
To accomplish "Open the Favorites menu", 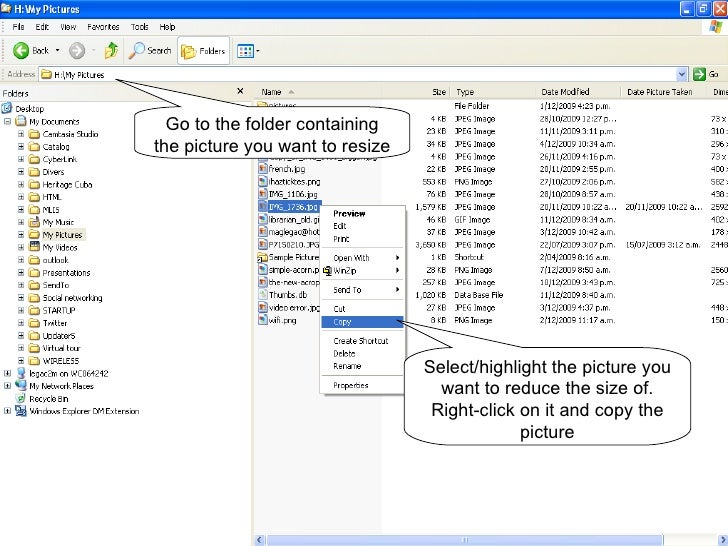I will pos(104,27).
